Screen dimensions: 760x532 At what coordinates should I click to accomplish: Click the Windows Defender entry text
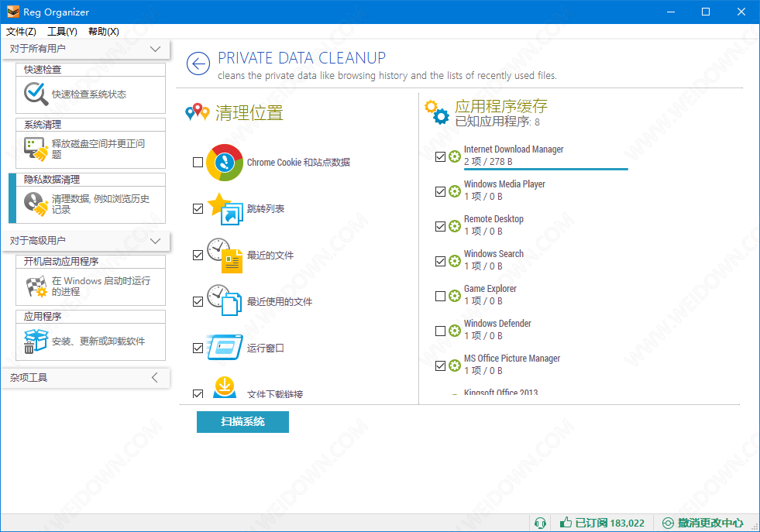[497, 323]
